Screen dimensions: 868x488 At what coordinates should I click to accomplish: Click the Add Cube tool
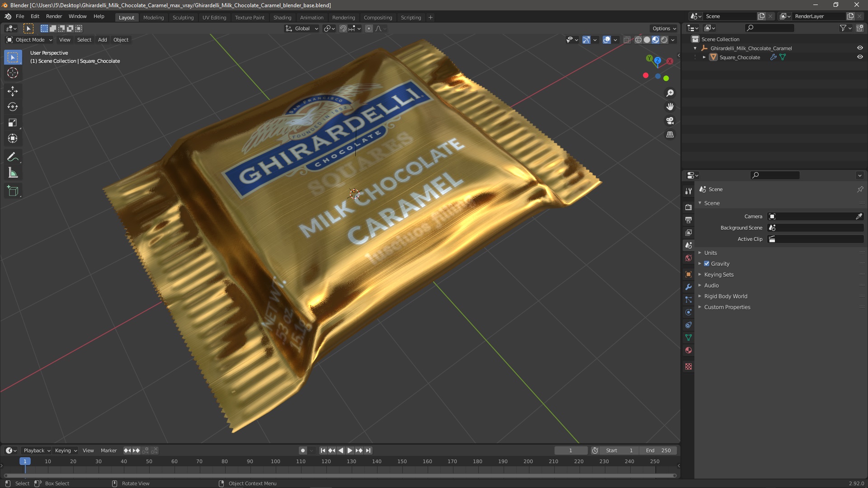coord(12,191)
